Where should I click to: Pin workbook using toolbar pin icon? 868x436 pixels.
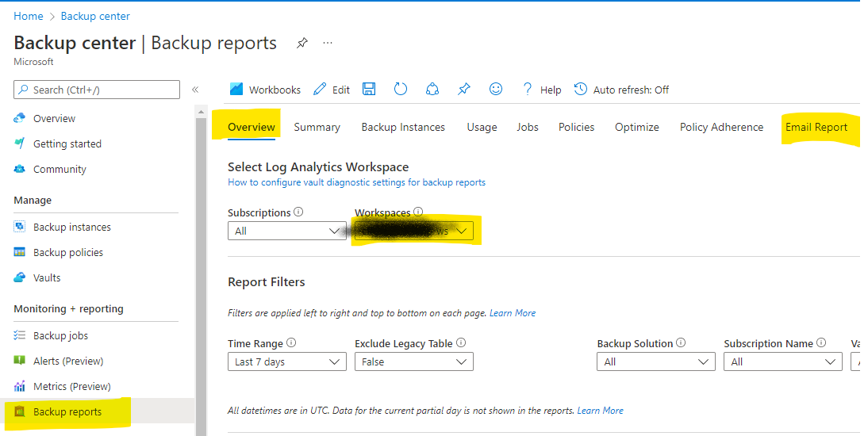(464, 89)
